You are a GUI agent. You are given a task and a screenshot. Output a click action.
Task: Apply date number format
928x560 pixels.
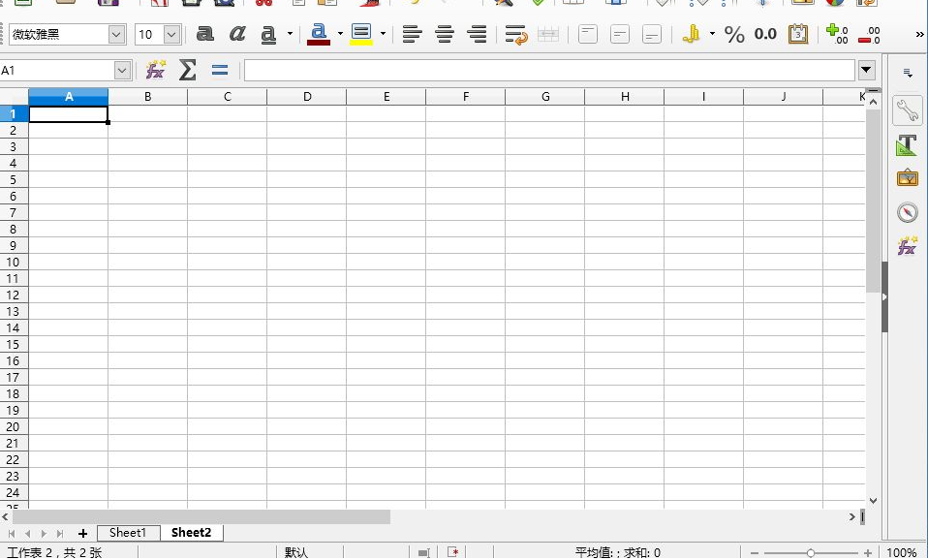[798, 34]
